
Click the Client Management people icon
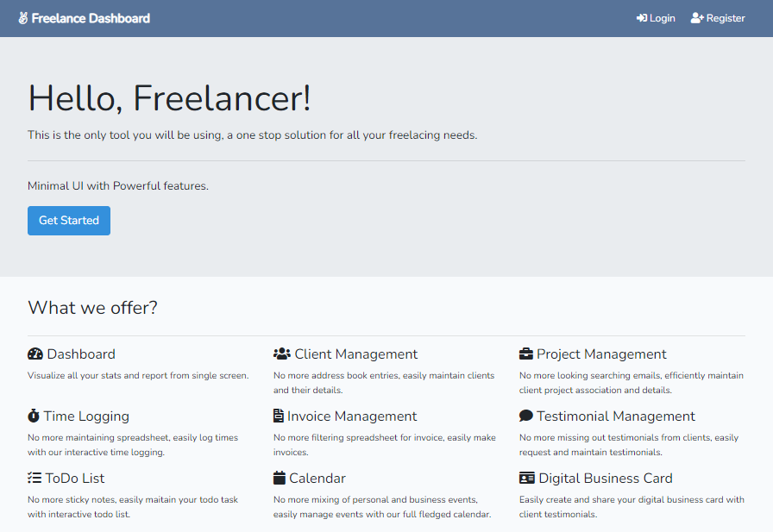click(282, 354)
